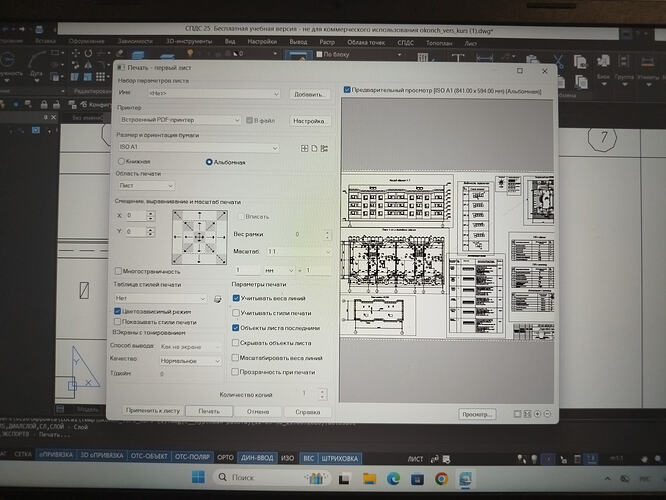Expand the Область печати Лист dropdown

pos(145,186)
